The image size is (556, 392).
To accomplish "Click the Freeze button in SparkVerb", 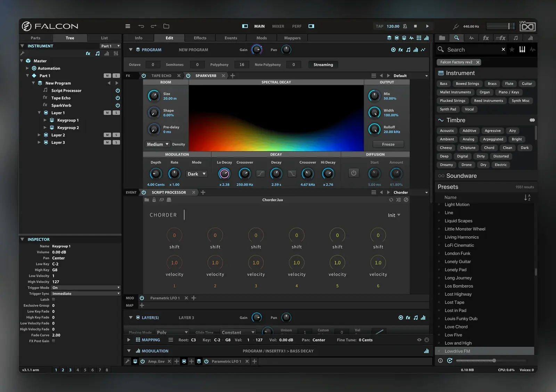I will pyautogui.click(x=388, y=144).
